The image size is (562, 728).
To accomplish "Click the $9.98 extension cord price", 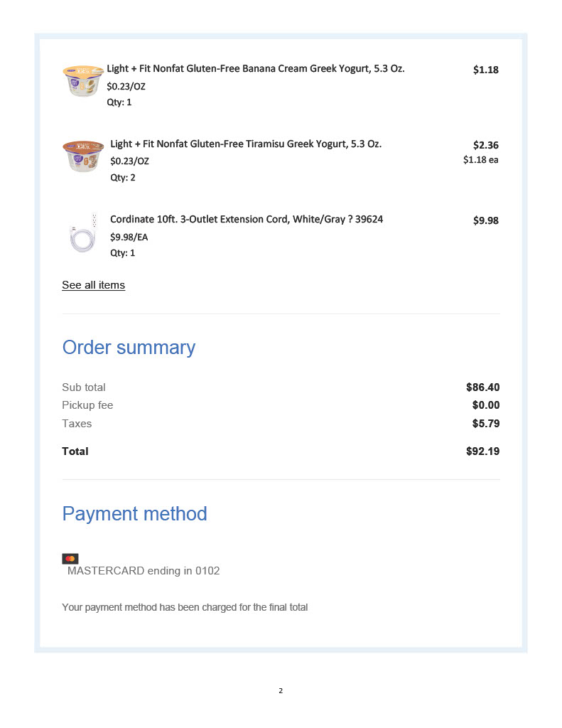I will [486, 220].
